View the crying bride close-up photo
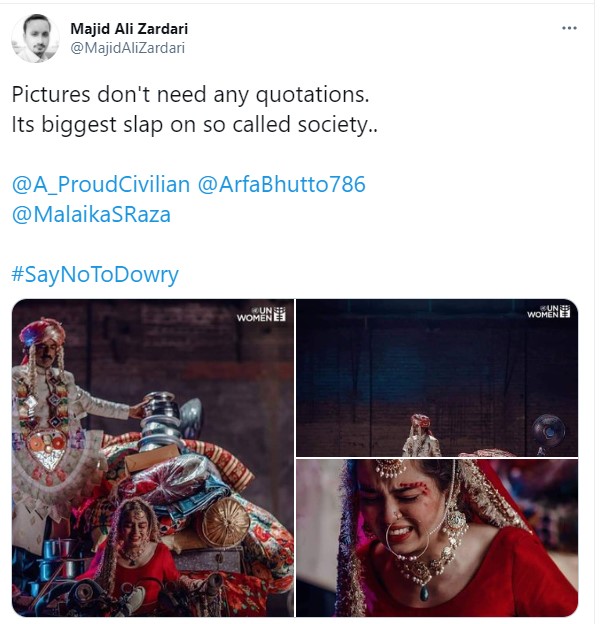This screenshot has width=601, height=624. tap(437, 538)
